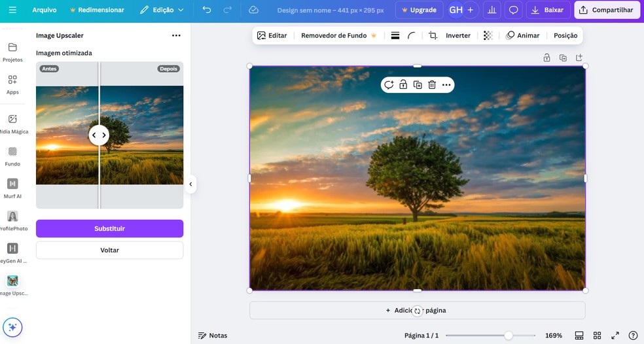Open the Arquivo menu
644x344 pixels.
pyautogui.click(x=45, y=10)
